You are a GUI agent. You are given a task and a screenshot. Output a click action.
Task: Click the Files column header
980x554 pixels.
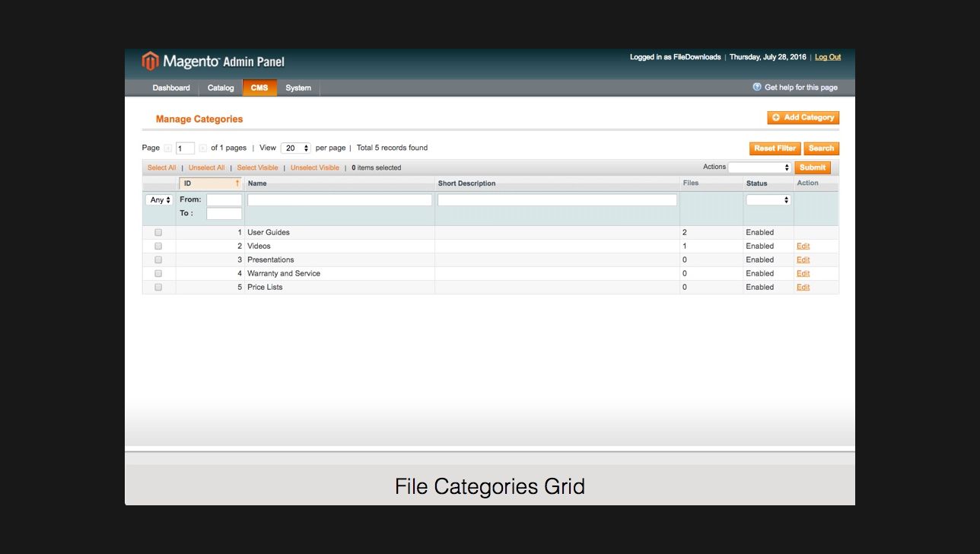tap(691, 183)
